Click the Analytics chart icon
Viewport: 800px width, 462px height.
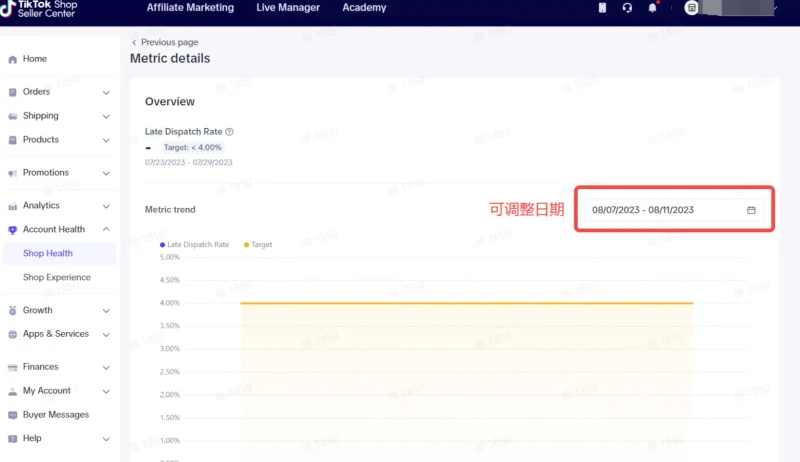coord(13,206)
